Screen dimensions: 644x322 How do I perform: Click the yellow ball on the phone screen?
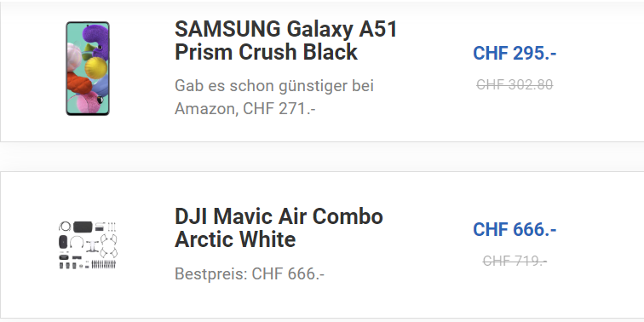coord(96,68)
